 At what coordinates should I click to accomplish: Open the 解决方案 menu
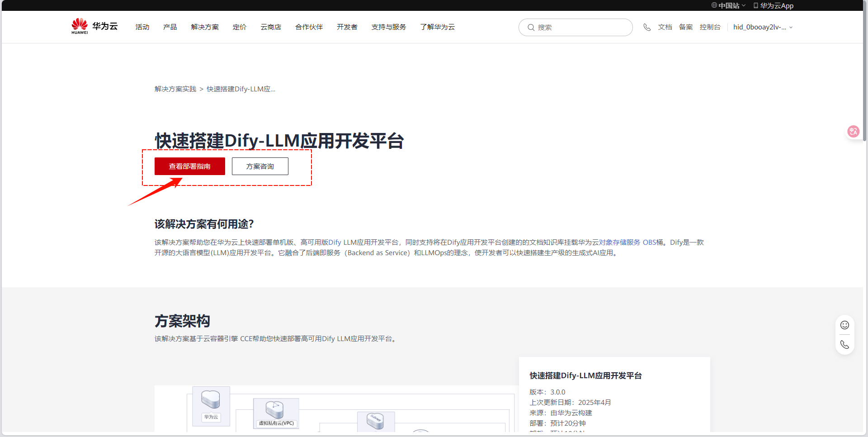[205, 27]
